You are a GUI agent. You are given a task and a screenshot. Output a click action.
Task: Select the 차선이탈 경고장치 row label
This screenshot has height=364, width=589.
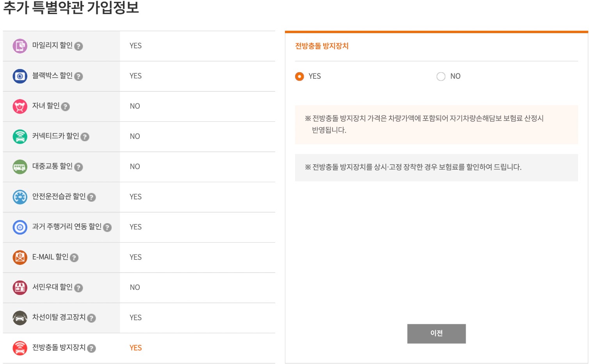click(x=59, y=317)
